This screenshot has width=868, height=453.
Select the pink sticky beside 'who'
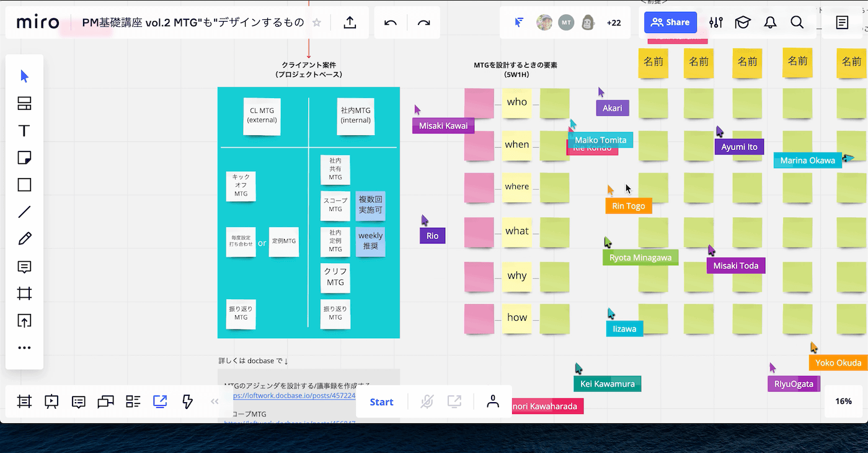click(479, 103)
